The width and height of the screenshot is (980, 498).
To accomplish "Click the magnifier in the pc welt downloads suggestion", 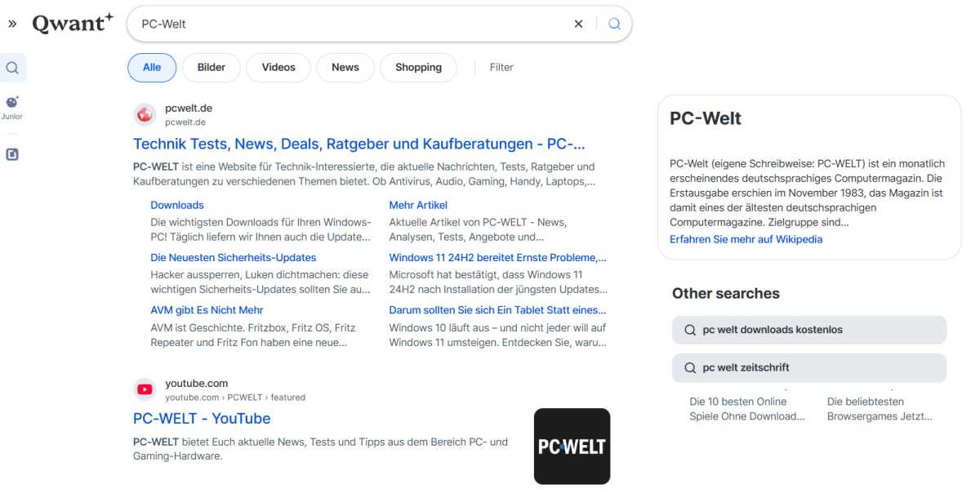I will pyautogui.click(x=692, y=330).
